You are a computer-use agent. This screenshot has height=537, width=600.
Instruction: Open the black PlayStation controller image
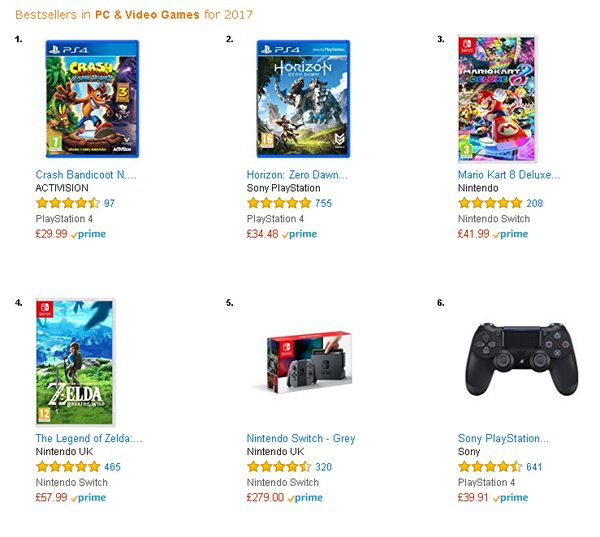(x=522, y=359)
